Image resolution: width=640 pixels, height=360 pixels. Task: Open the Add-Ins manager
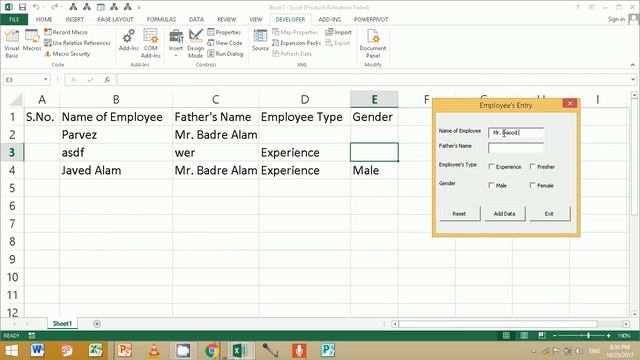(x=129, y=40)
